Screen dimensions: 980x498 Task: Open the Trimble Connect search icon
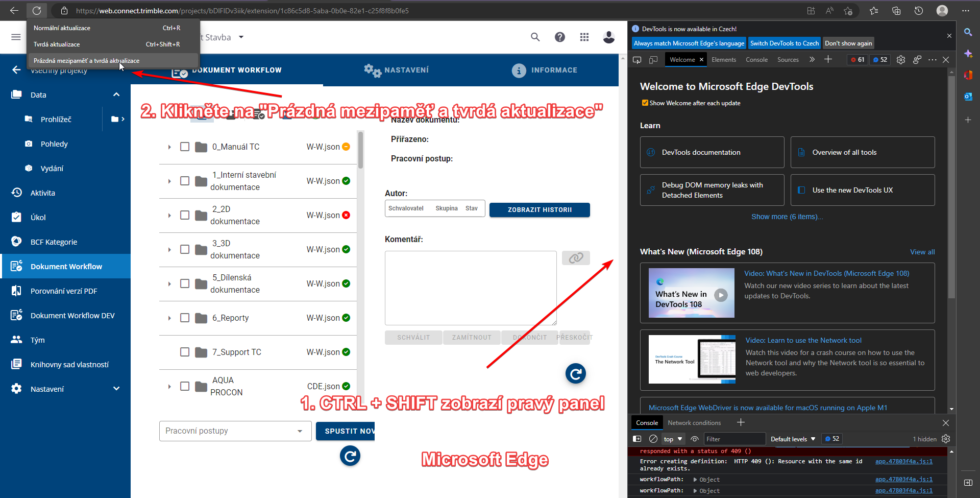535,37
